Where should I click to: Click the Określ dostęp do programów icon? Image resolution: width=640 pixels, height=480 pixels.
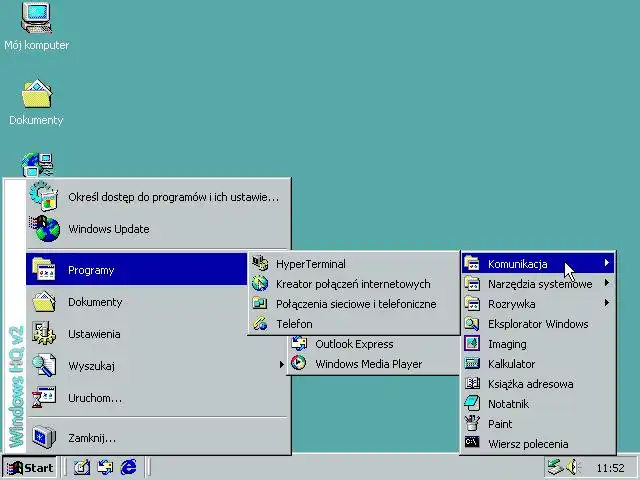43,196
